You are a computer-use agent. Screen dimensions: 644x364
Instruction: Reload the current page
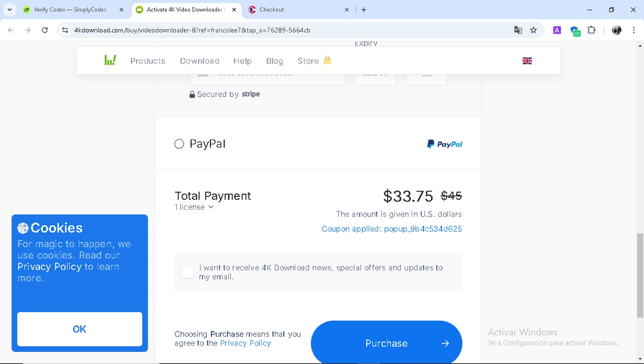(45, 30)
